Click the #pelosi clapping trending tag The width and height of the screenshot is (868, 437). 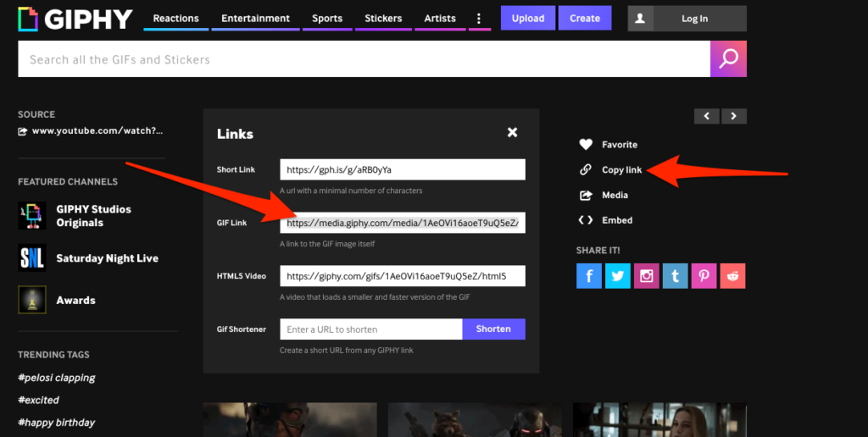(x=57, y=378)
